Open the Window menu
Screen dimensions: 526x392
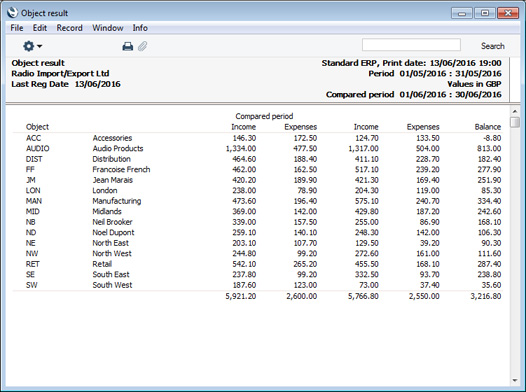108,28
